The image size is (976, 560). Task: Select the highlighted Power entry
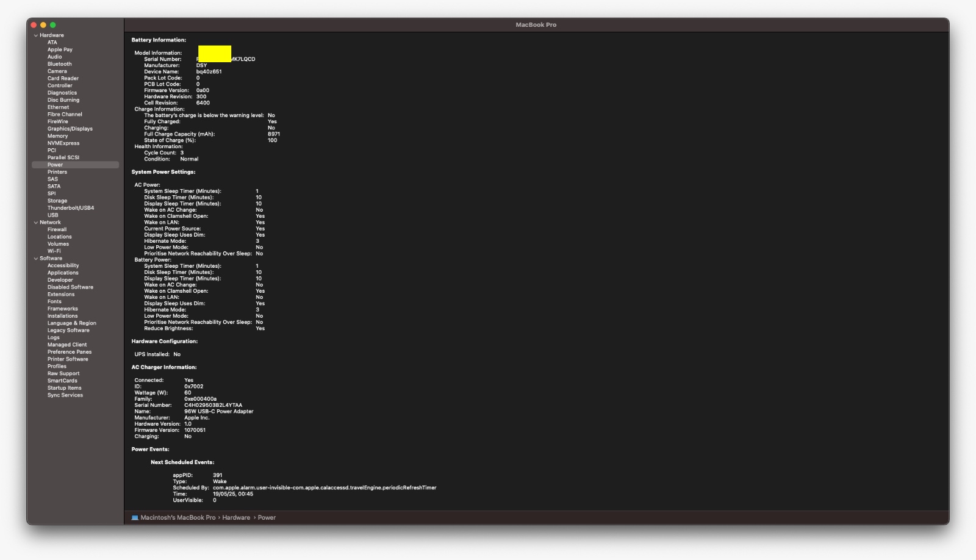click(75, 165)
